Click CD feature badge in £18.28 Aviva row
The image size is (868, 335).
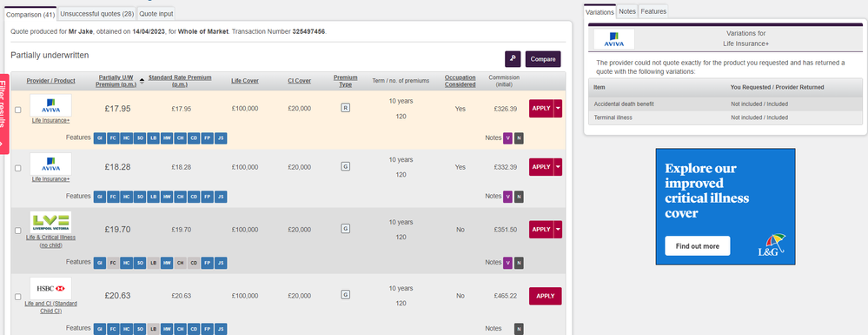(x=194, y=197)
